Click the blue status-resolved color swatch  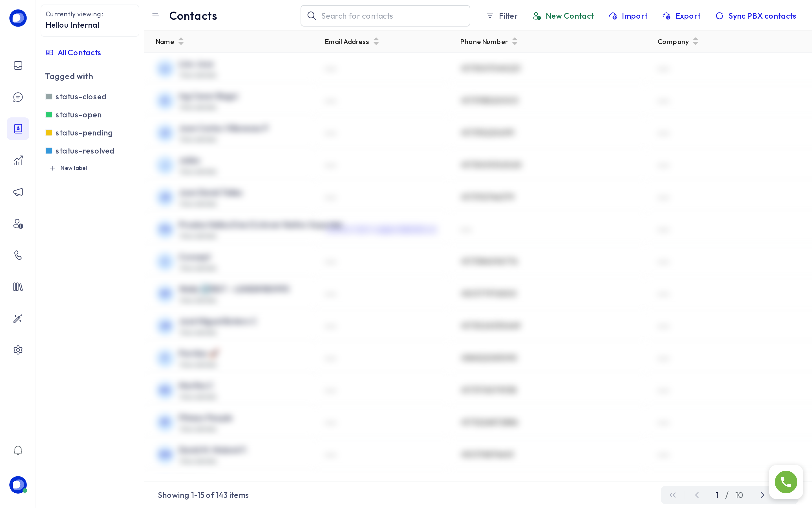click(x=49, y=151)
